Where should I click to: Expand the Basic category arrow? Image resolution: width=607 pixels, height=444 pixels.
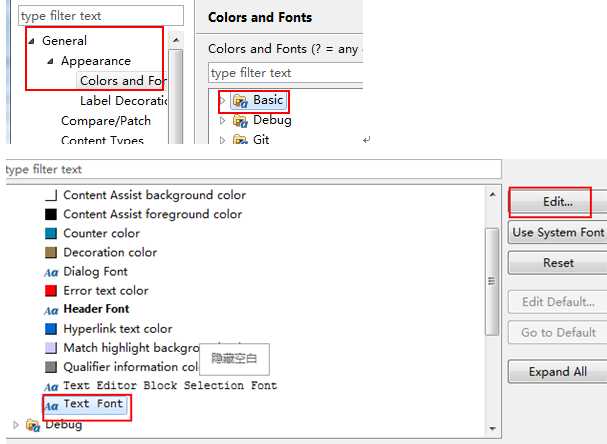(222, 100)
